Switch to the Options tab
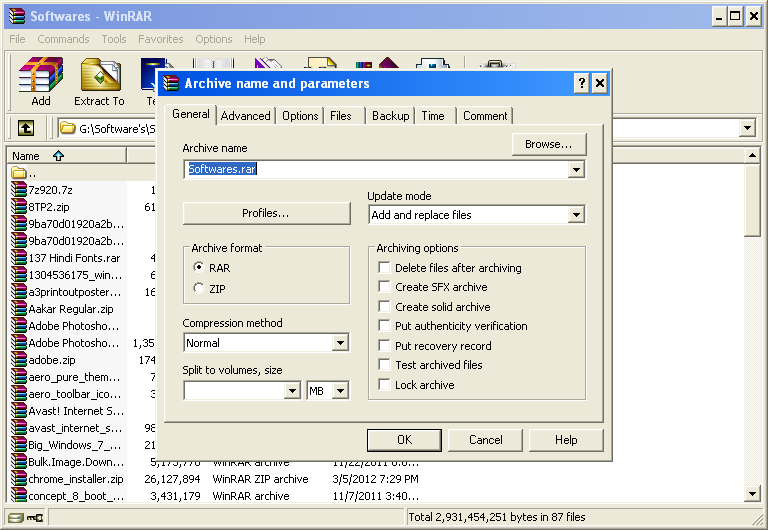The width and height of the screenshot is (768, 530). click(x=300, y=116)
